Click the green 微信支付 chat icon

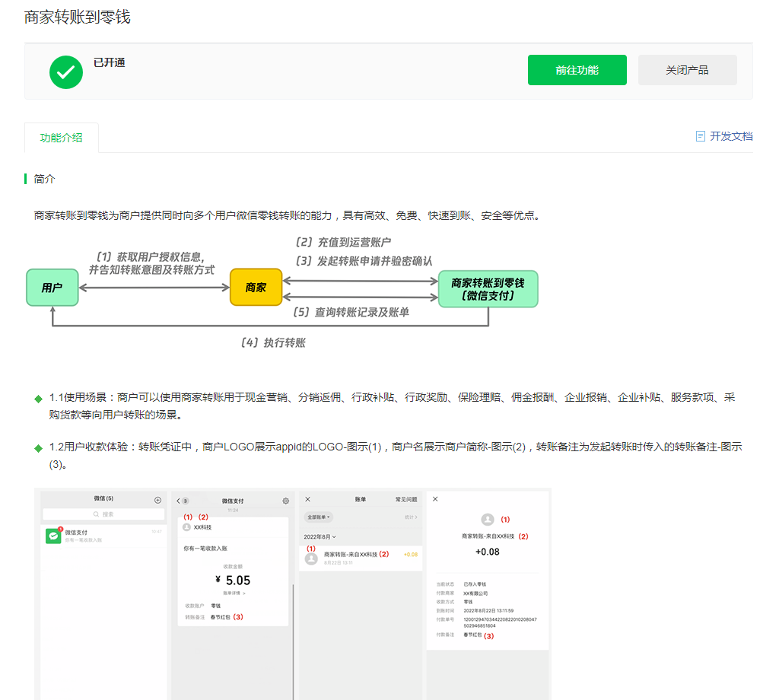point(53,536)
